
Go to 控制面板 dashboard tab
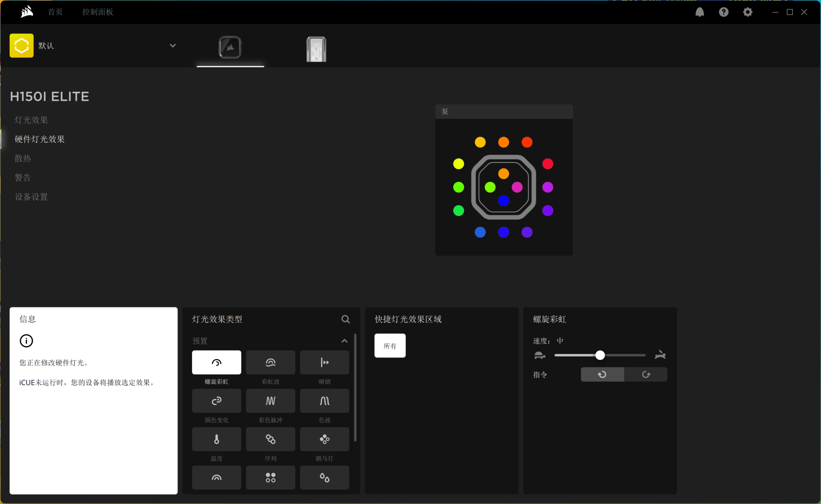pos(97,12)
